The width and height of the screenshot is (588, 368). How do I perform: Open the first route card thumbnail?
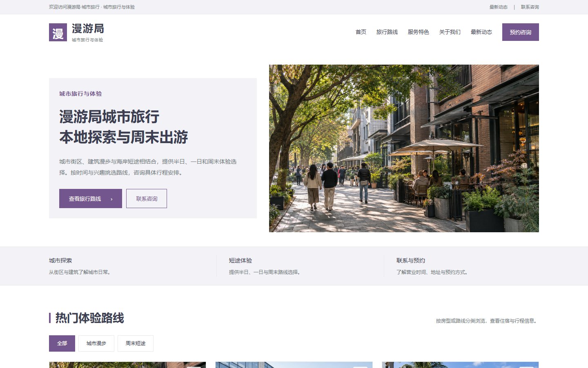tap(127, 365)
